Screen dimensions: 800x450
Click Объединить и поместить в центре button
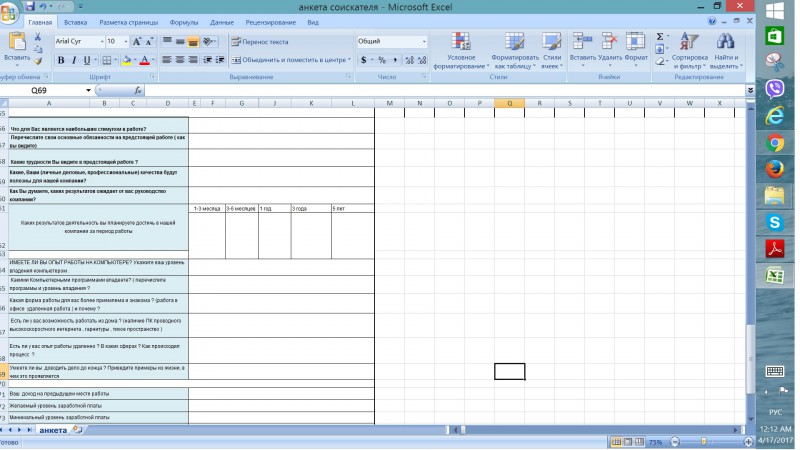point(291,60)
